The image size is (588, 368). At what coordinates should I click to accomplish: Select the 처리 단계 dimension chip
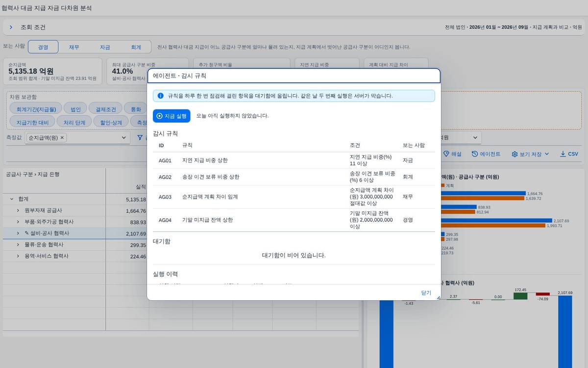point(74,123)
